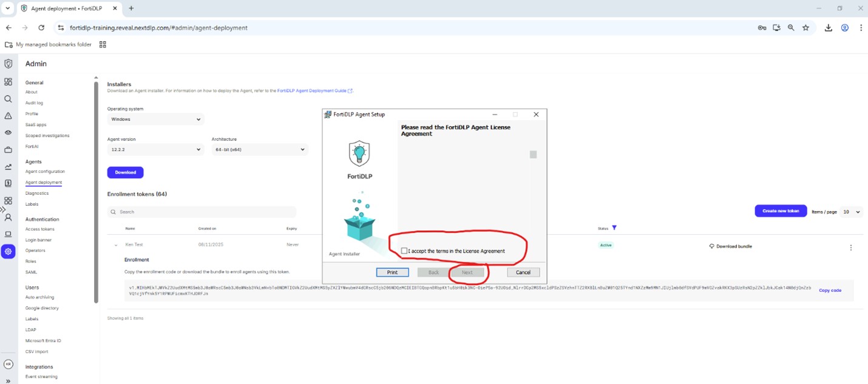868x384 pixels.
Task: Open Microsoft Entra ID menu item
Action: coord(43,341)
